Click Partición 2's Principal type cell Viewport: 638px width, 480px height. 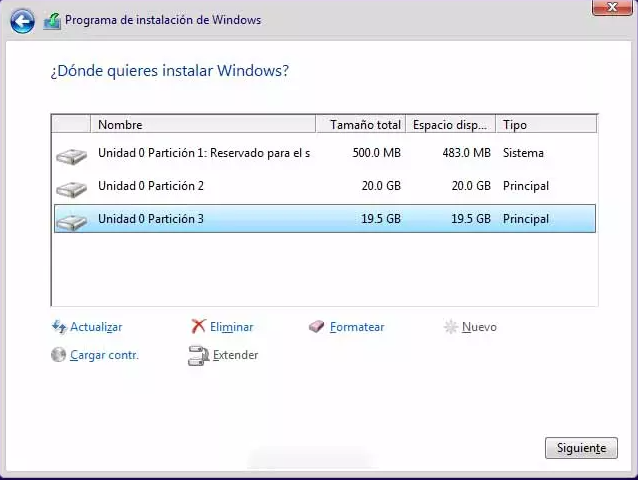click(x=526, y=186)
